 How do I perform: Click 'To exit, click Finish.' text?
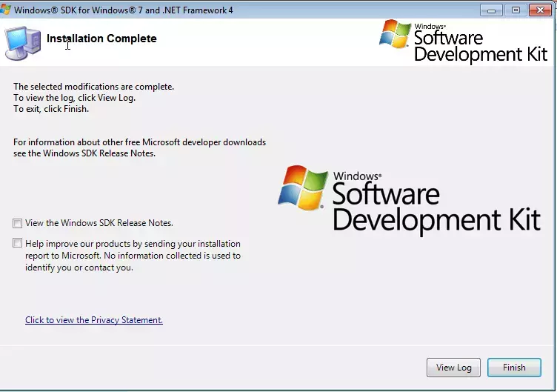[51, 109]
